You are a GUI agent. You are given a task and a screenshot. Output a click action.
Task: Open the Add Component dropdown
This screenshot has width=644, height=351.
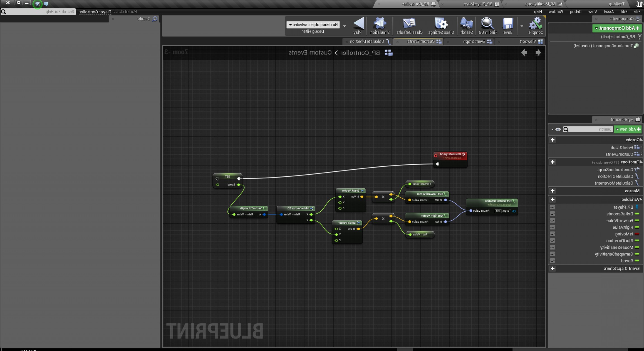(x=617, y=28)
